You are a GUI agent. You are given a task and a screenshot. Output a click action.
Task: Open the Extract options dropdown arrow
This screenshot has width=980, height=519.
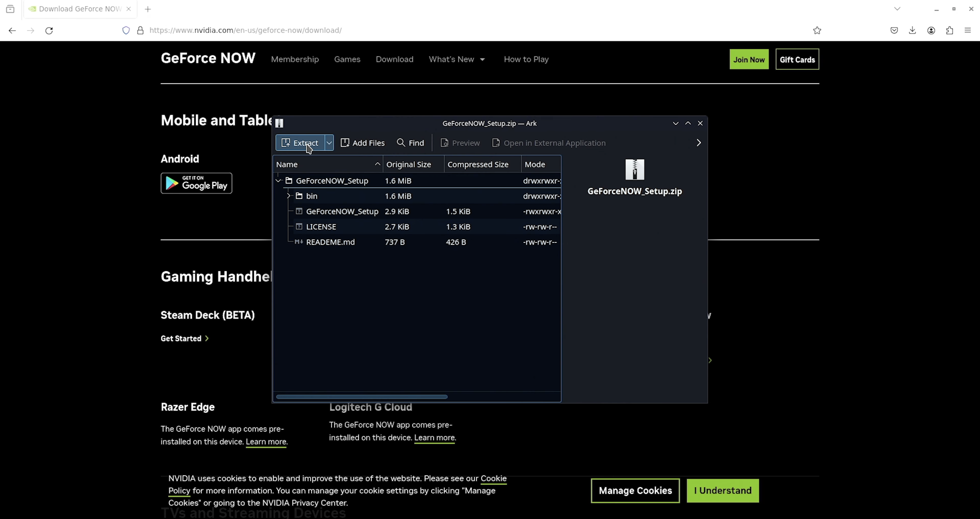pyautogui.click(x=329, y=143)
